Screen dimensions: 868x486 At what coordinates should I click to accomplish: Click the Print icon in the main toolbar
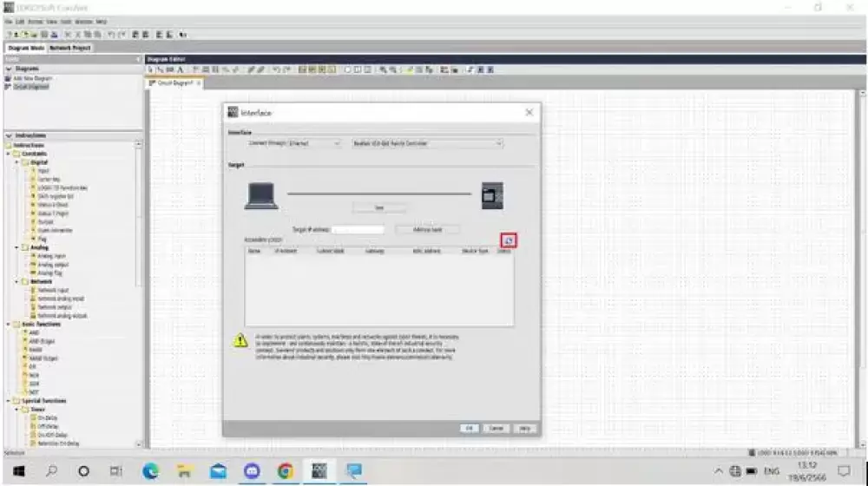[x=54, y=35]
